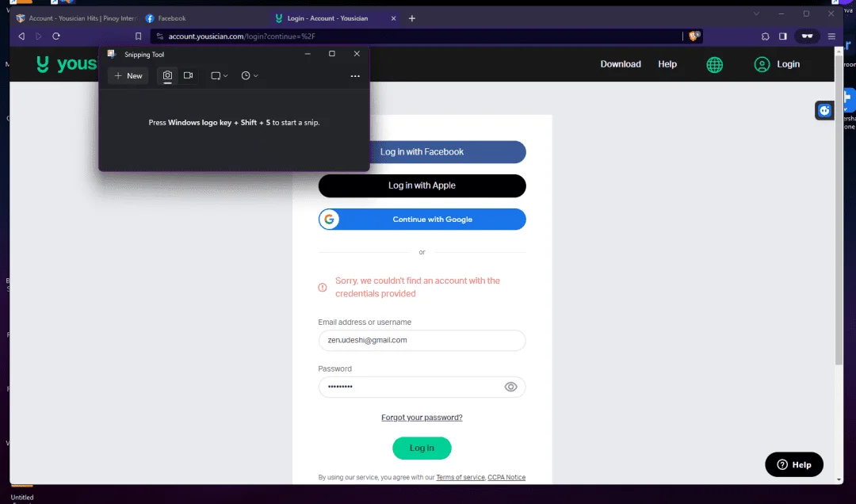Click the green Log in button
The height and width of the screenshot is (504, 856).
(422, 448)
